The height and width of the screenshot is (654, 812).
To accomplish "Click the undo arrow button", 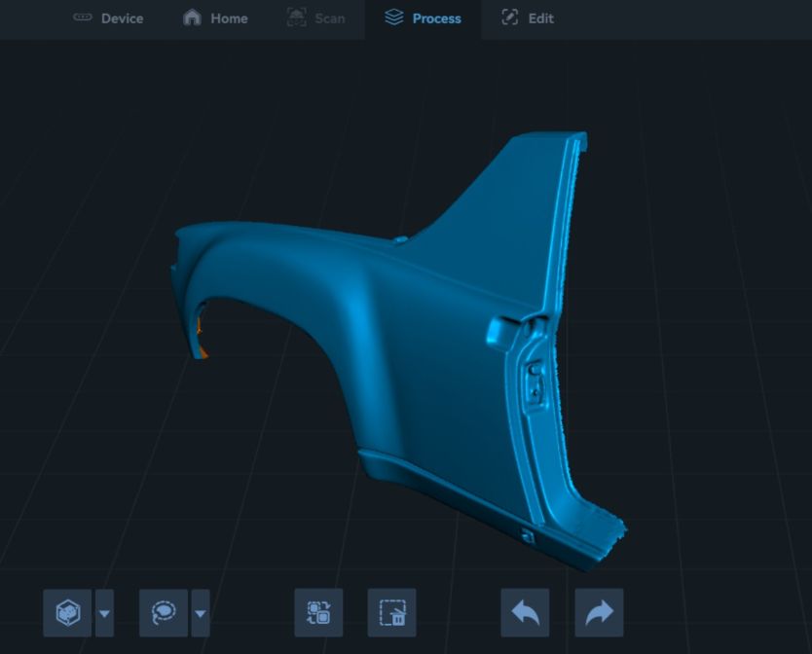I will [525, 612].
